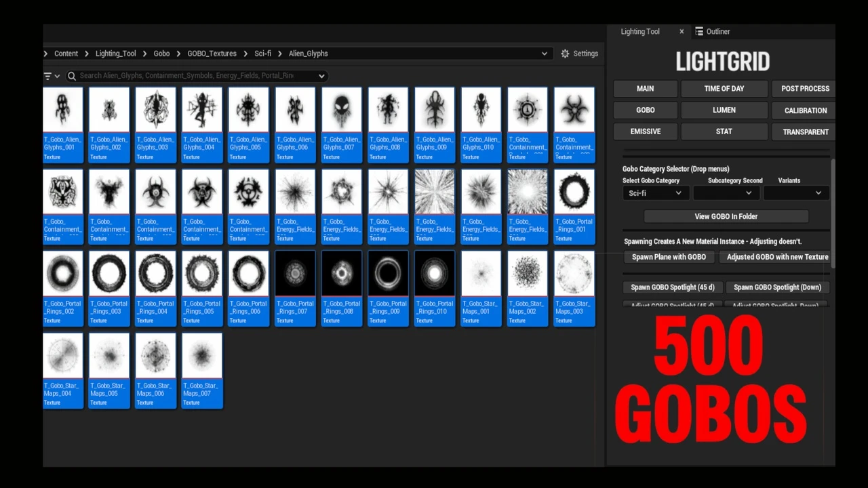
Task: Expand the Subcategory Second dropdown
Action: pyautogui.click(x=724, y=193)
